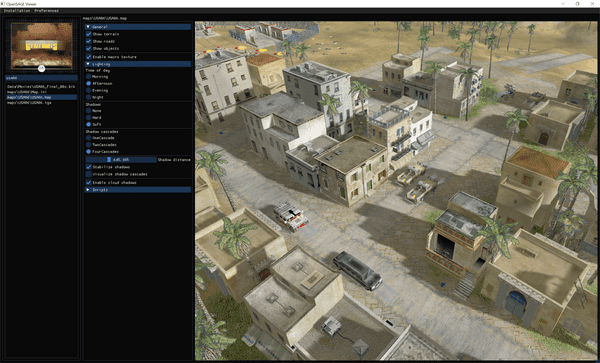Click the file search filter field
The image size is (600, 363).
click(42, 78)
